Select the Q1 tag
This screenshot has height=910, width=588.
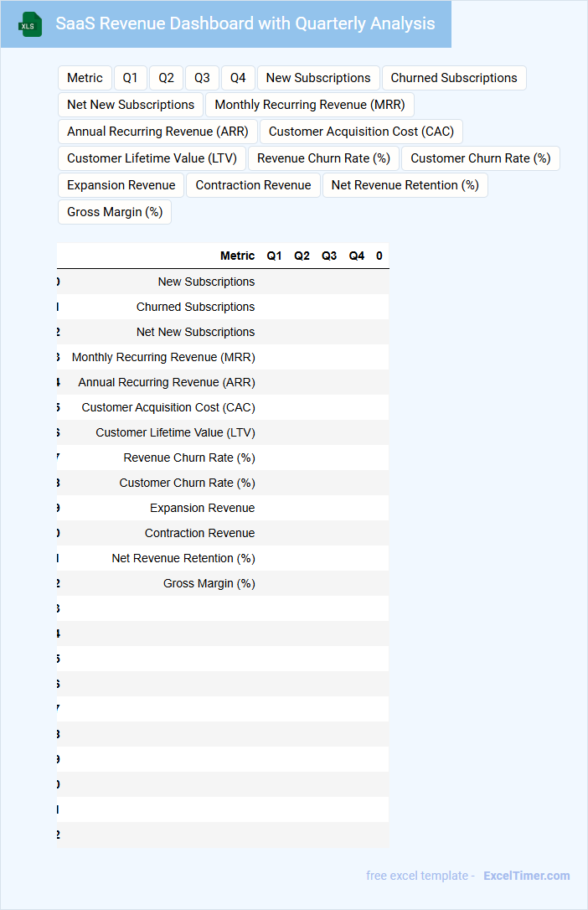coord(131,78)
